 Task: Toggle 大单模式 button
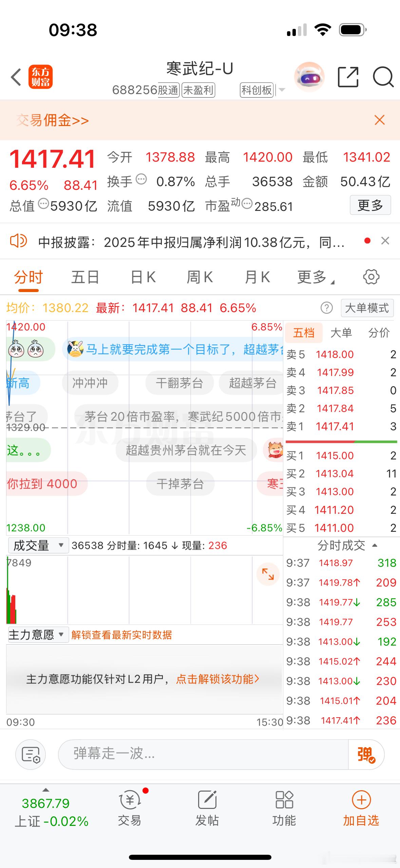pos(367,308)
